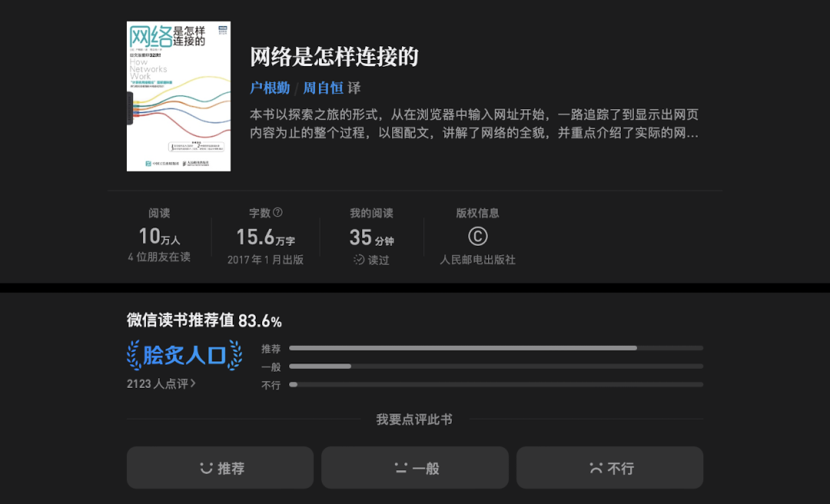Select the 一般 rating option
The height and width of the screenshot is (504, 830).
tap(414, 467)
